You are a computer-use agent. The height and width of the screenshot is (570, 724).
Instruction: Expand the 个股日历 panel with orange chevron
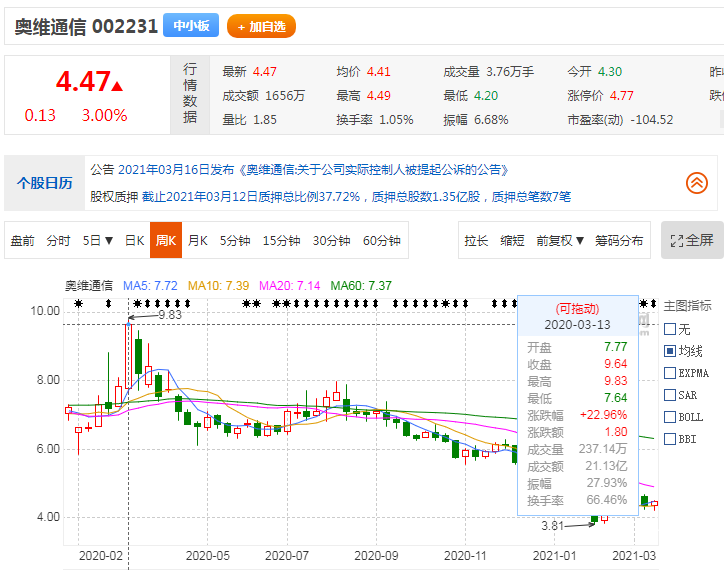click(696, 182)
